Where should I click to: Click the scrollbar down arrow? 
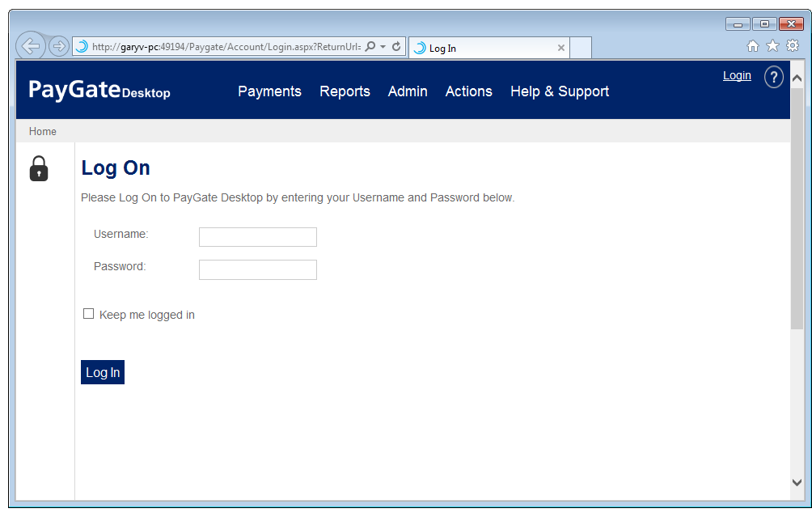(x=797, y=482)
